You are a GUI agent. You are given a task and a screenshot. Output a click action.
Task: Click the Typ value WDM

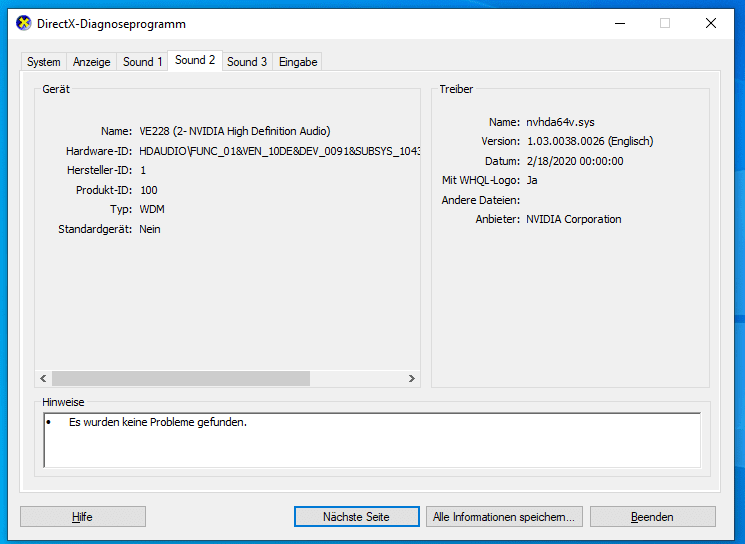point(152,209)
